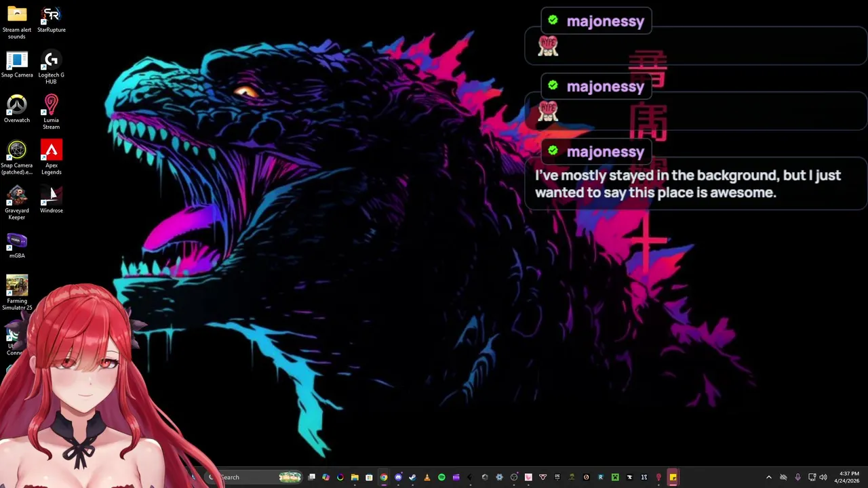Open Logitech G HUB shortcut

(52, 68)
